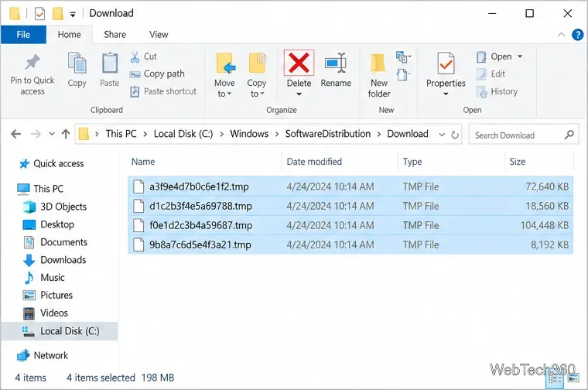Open Network in navigation pane
Image resolution: width=588 pixels, height=390 pixels.
point(43,355)
